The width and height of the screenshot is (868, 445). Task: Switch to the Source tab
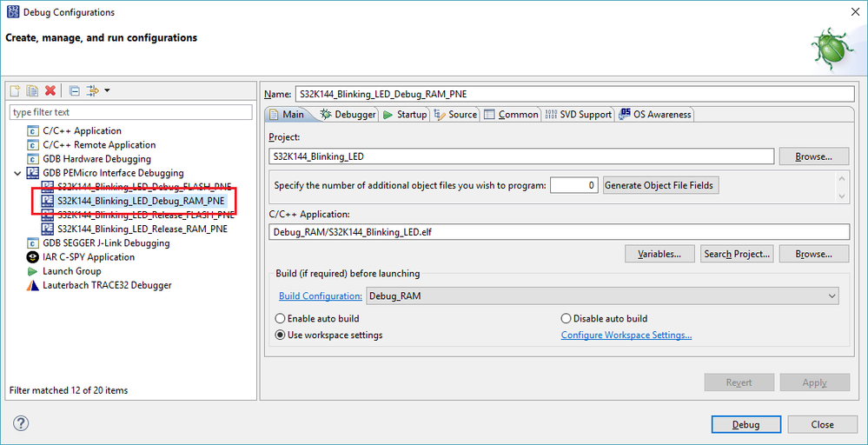455,114
